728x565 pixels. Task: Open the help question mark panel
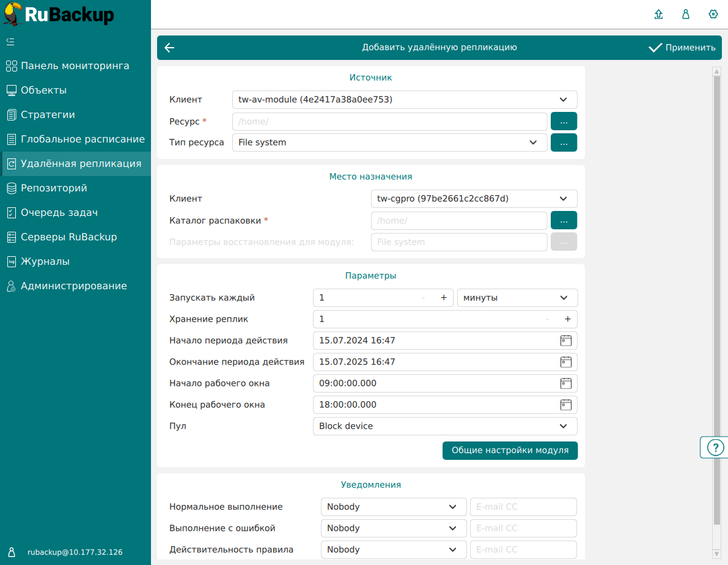pos(715,448)
